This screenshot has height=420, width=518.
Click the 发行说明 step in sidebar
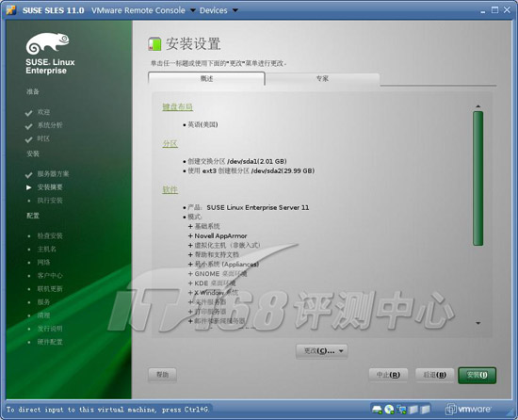coord(50,329)
